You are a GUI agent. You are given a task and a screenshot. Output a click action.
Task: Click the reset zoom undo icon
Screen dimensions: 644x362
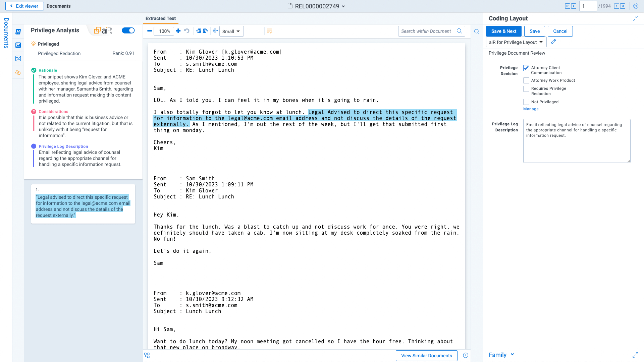point(187,31)
